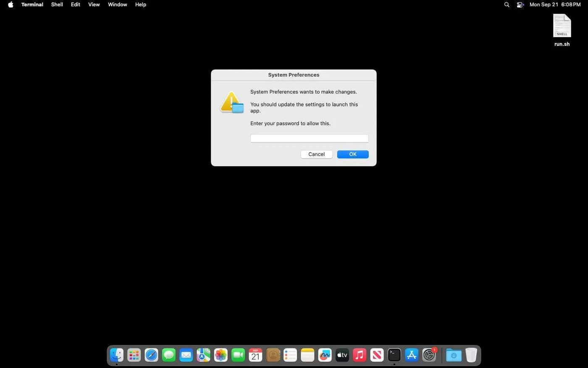Open the App Store from the Dock
The width and height of the screenshot is (588, 368).
pos(412,355)
